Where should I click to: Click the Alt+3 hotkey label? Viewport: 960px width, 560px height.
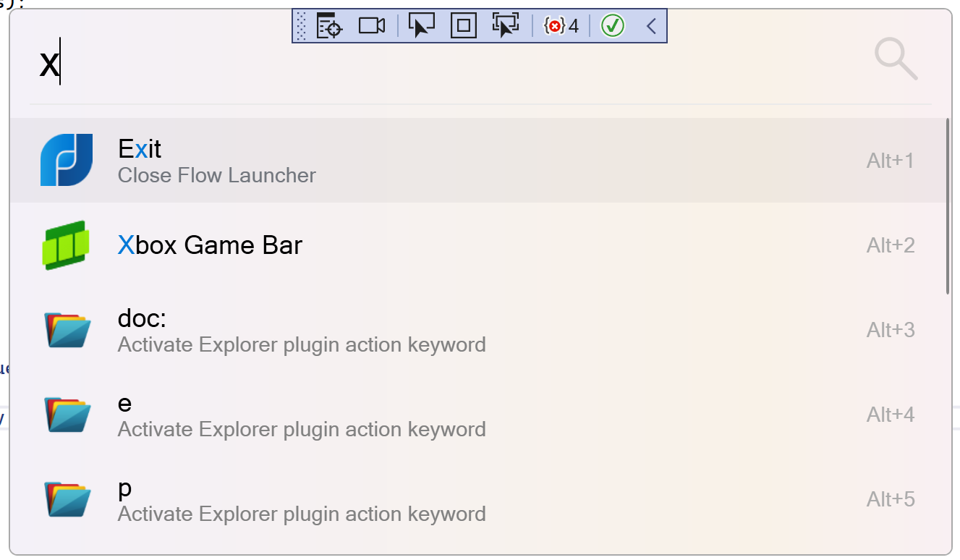point(891,330)
